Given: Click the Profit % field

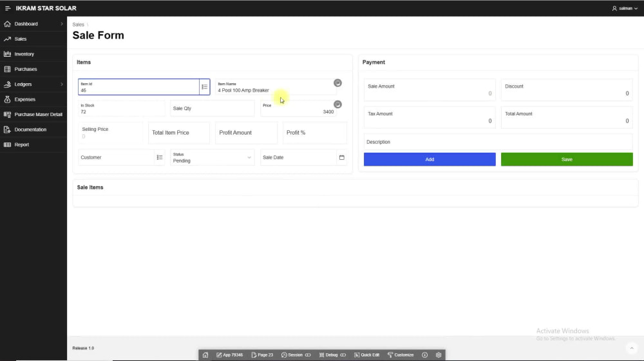Looking at the screenshot, I should click(x=315, y=133).
